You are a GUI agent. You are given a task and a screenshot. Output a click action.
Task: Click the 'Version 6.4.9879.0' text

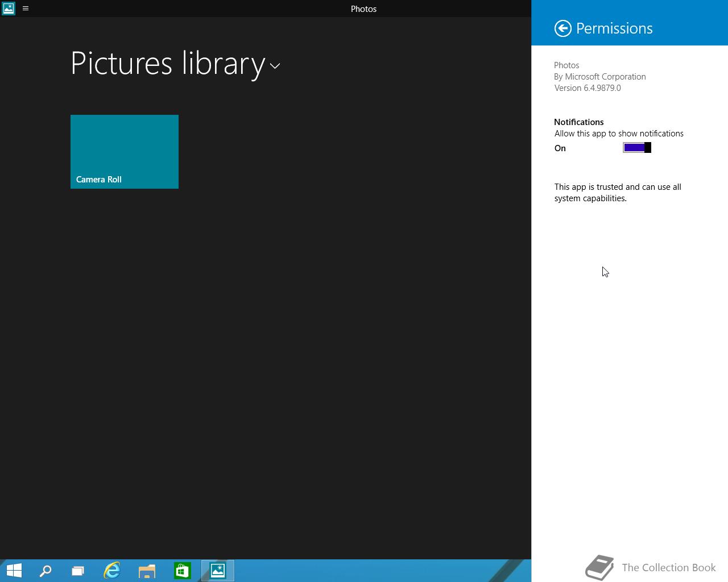click(x=588, y=88)
